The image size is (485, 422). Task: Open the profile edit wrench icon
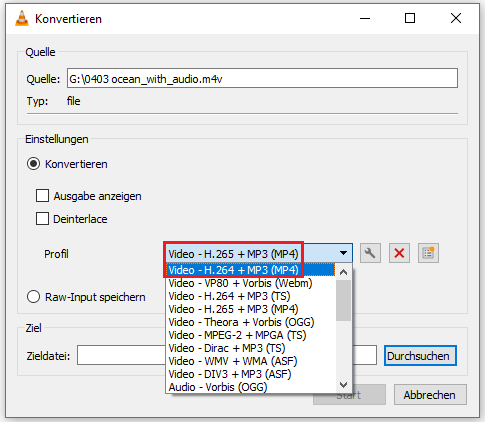pos(370,253)
